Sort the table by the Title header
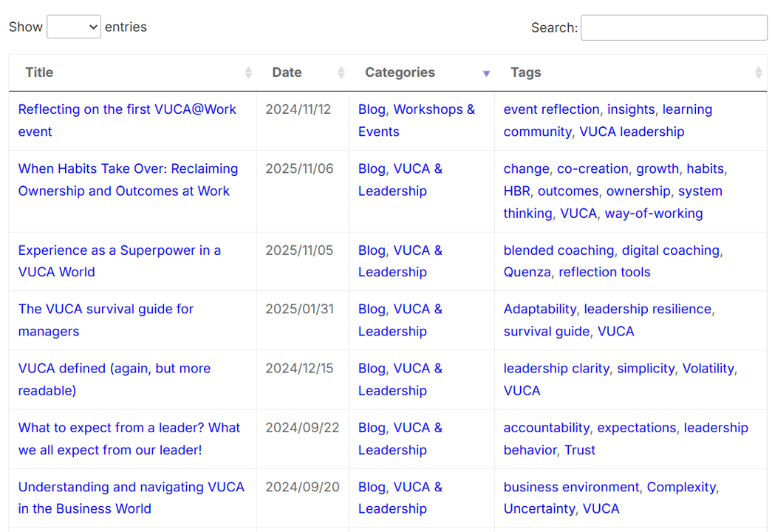This screenshot has height=532, width=772. click(x=39, y=72)
